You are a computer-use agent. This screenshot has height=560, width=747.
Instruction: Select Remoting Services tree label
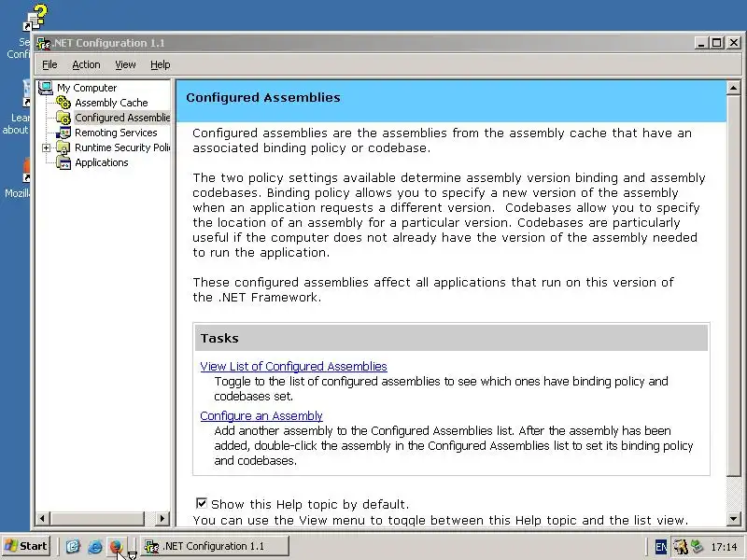click(x=116, y=133)
